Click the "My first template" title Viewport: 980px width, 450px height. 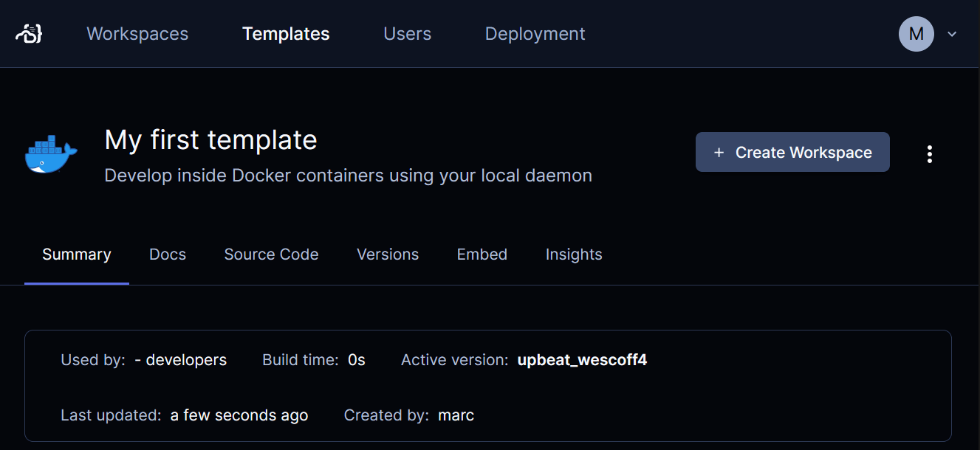coord(210,140)
